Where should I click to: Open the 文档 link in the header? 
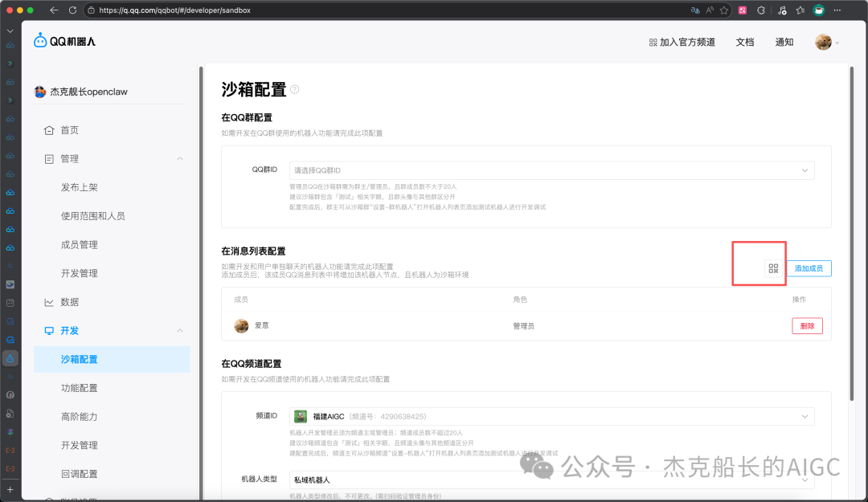tap(744, 42)
